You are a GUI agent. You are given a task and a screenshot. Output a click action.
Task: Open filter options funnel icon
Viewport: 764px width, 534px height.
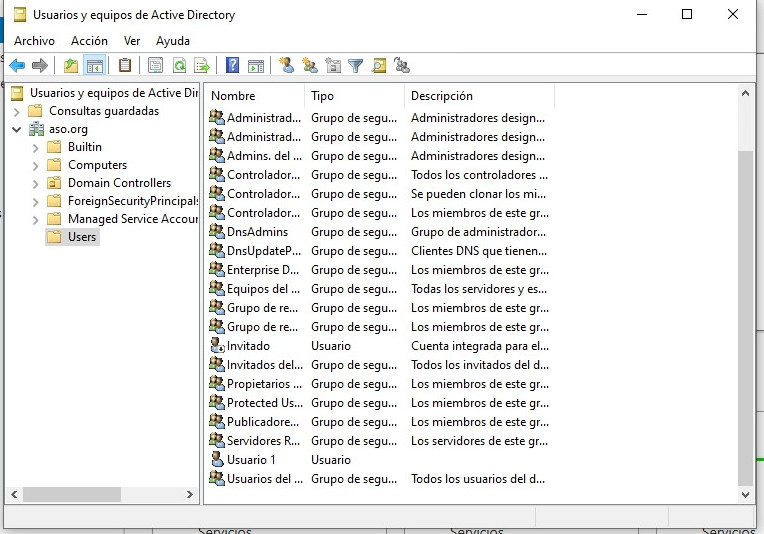click(355, 66)
